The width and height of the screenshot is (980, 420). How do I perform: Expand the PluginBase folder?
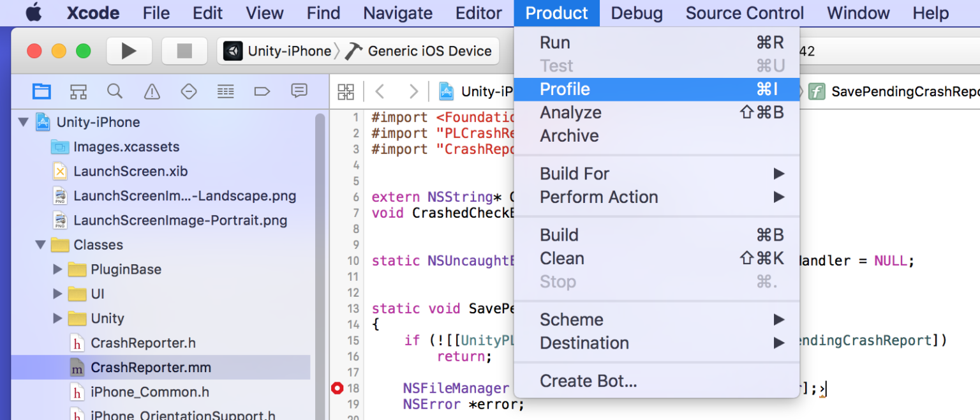tap(58, 269)
